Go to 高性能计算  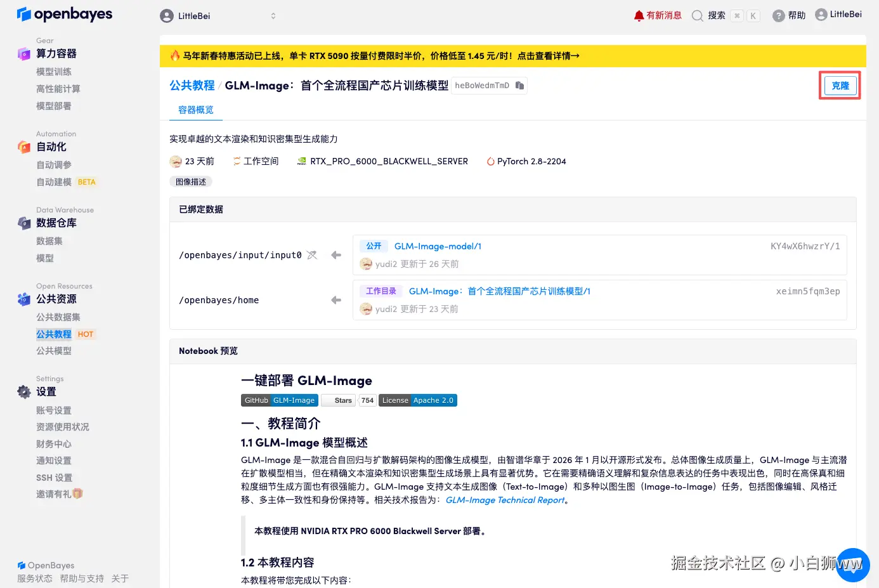click(58, 89)
